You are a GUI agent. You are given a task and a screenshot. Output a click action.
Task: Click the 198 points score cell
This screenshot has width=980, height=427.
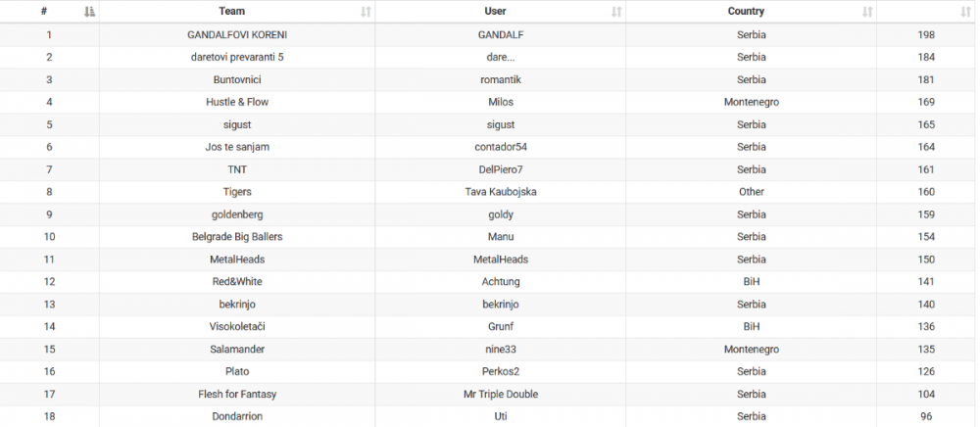[926, 34]
